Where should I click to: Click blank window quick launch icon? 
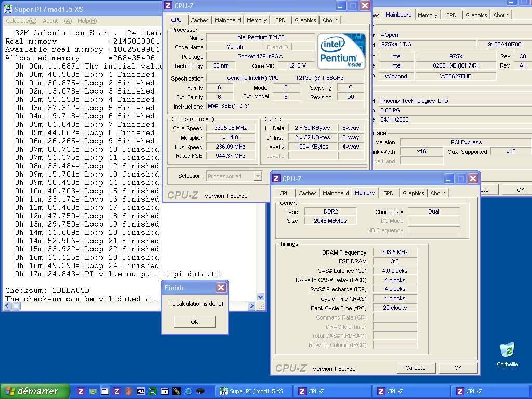point(105,391)
